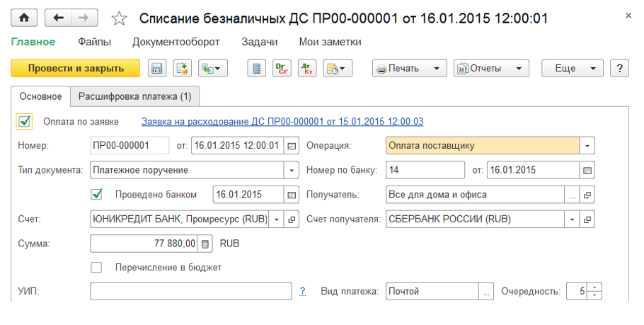This screenshot has width=644, height=325.
Task: Expand the Операция dropdown list
Action: (587, 146)
